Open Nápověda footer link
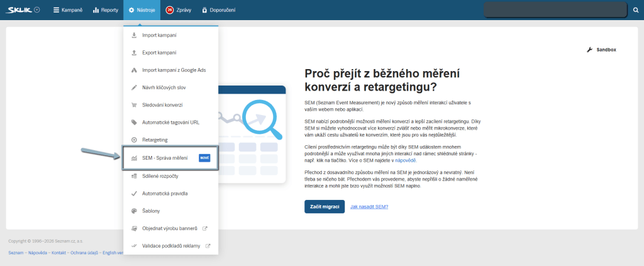 38,252
